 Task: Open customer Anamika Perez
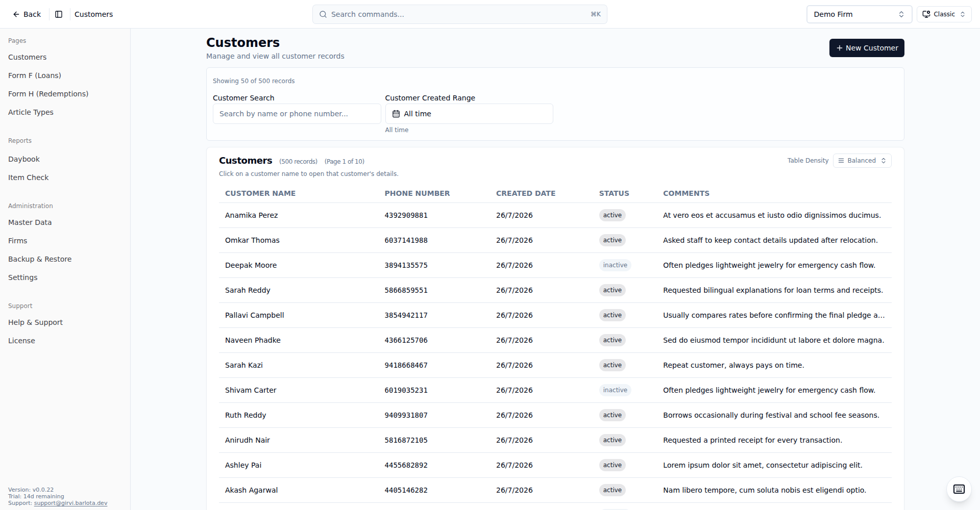[251, 215]
